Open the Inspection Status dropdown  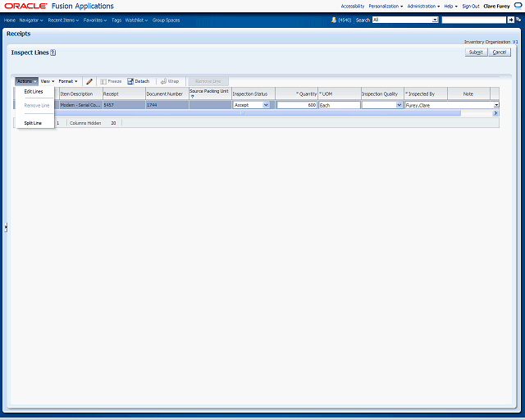coord(266,105)
